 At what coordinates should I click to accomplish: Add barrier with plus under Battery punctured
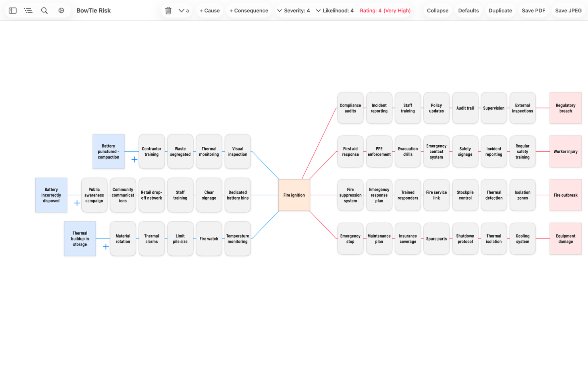(x=134, y=159)
